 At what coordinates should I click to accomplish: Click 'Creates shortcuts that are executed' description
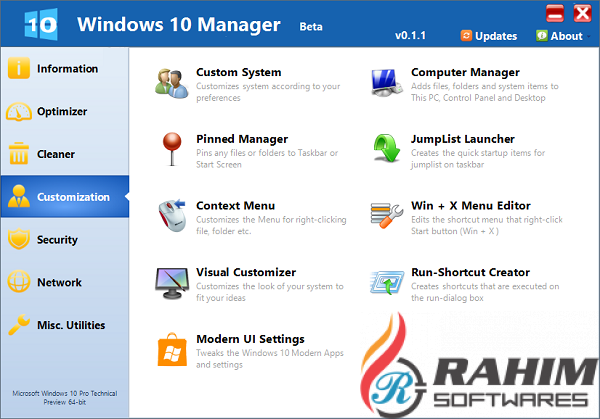coord(485,292)
